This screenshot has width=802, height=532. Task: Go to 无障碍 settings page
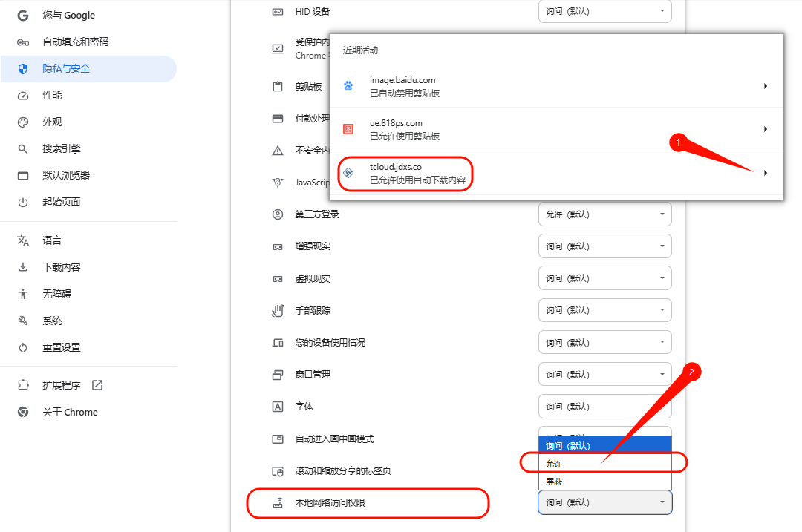point(56,294)
